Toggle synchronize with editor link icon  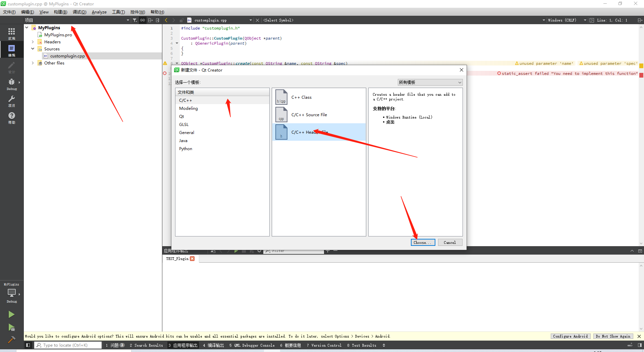143,20
